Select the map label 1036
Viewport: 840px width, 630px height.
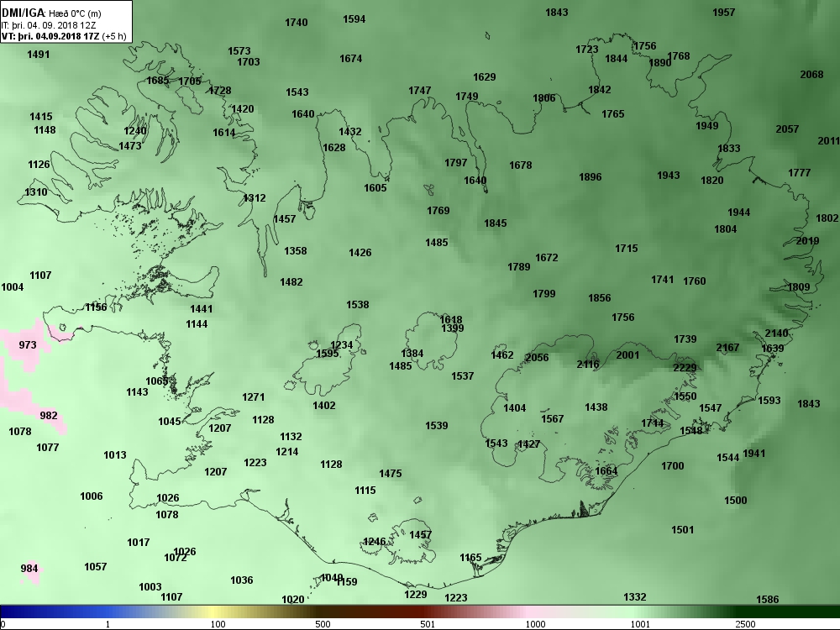point(242,580)
